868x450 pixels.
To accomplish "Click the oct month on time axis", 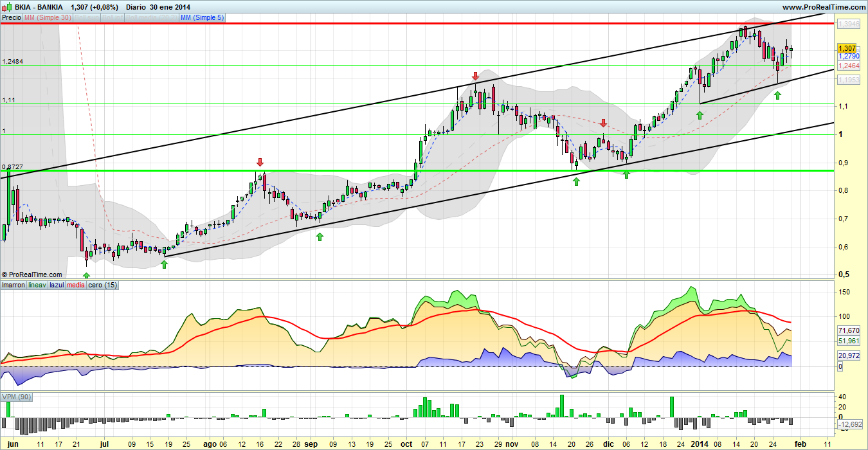I will click(406, 444).
